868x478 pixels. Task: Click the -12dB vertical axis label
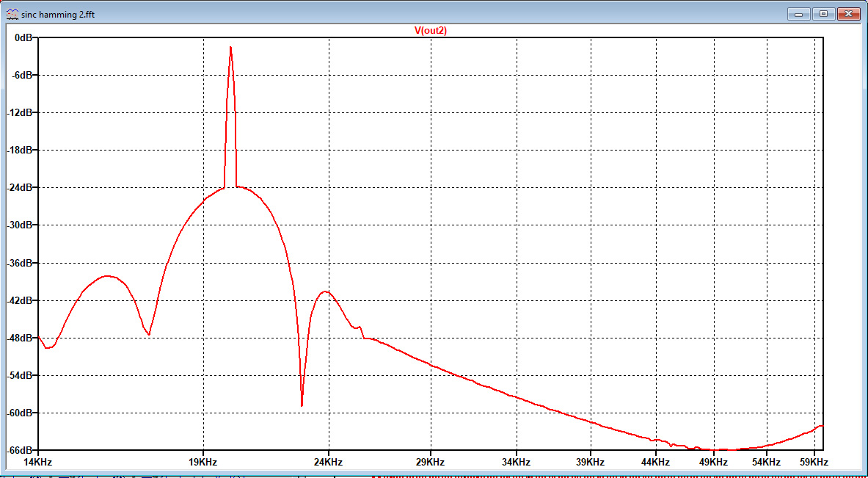tap(21, 112)
